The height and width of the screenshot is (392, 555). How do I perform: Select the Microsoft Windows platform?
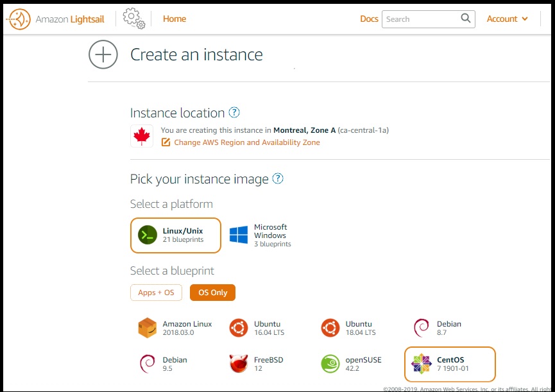(x=260, y=235)
